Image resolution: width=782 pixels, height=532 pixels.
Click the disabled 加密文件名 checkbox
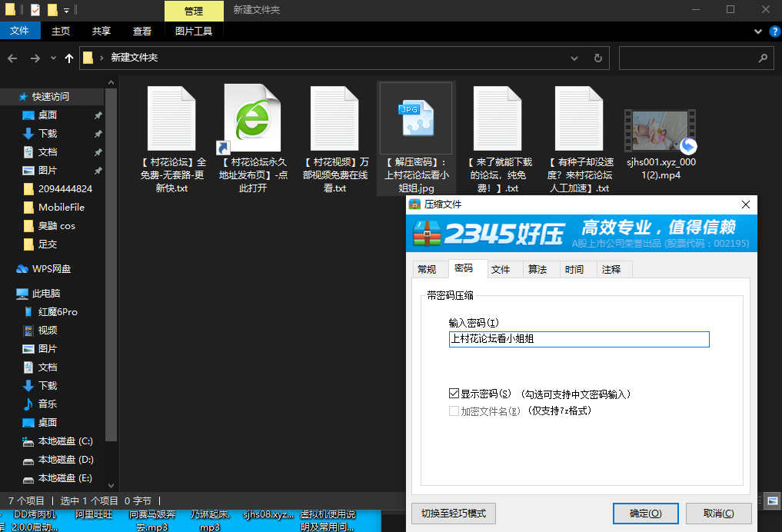(x=454, y=411)
